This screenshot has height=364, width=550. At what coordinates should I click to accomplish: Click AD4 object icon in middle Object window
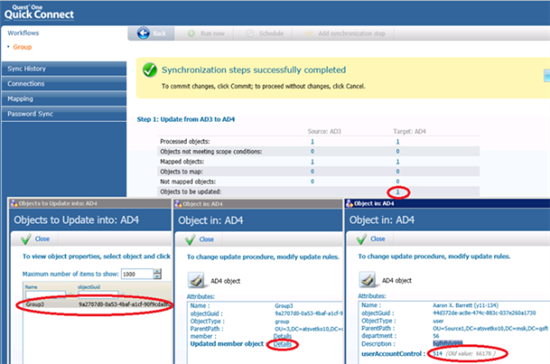click(x=196, y=281)
